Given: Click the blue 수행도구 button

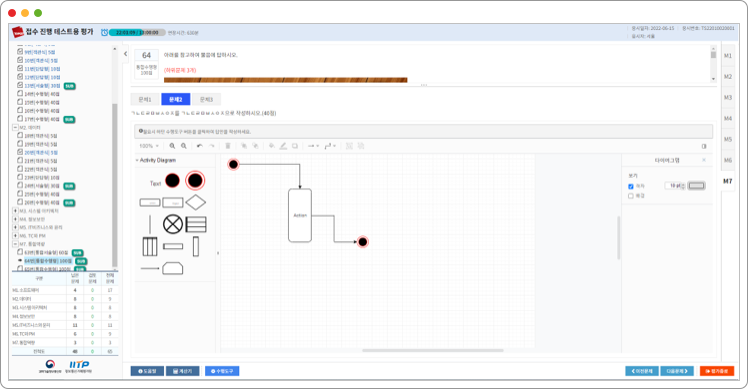Looking at the screenshot, I should (222, 371).
